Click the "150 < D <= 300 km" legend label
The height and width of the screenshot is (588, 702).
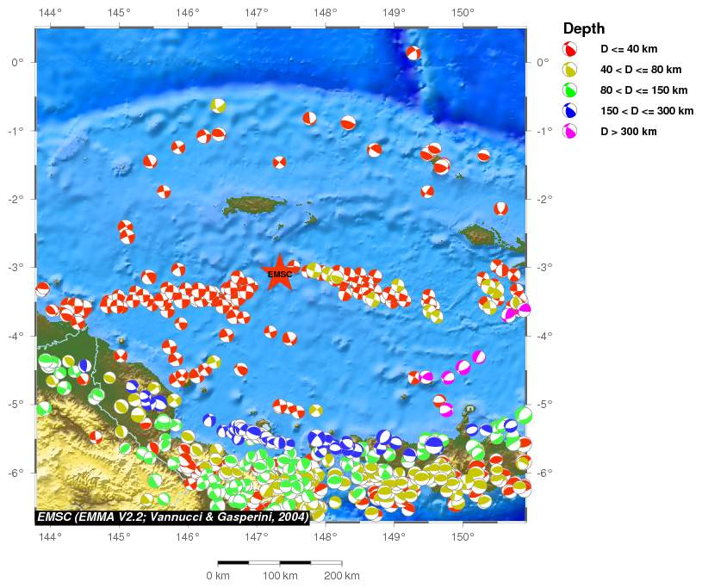[646, 111]
